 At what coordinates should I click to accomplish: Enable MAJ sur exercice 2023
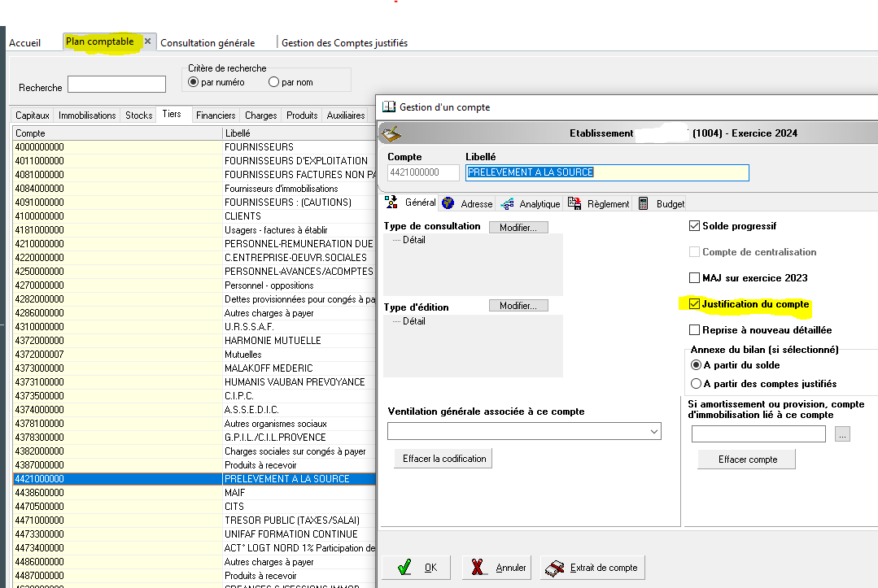694,278
